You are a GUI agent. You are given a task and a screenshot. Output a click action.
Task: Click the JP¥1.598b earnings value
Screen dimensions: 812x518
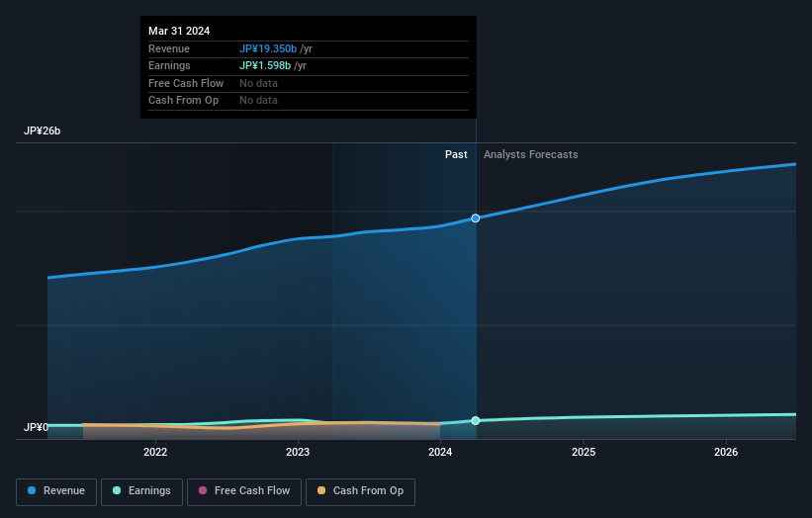click(265, 65)
